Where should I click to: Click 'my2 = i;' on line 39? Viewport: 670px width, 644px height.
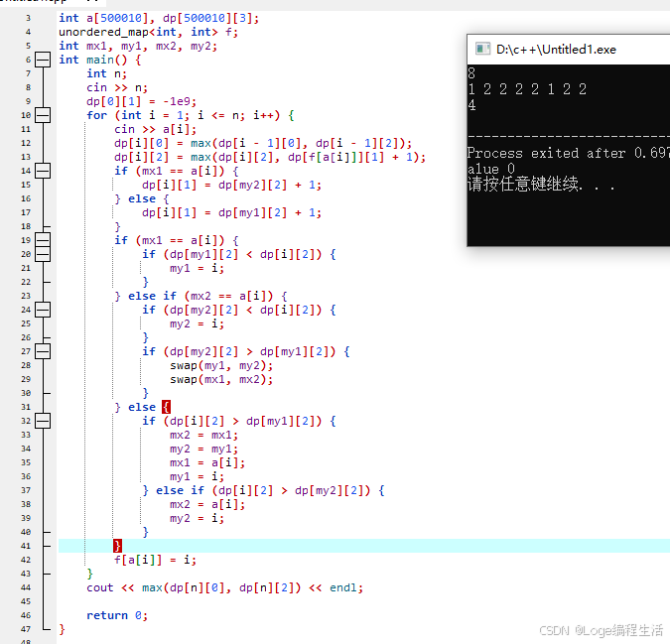point(197,518)
